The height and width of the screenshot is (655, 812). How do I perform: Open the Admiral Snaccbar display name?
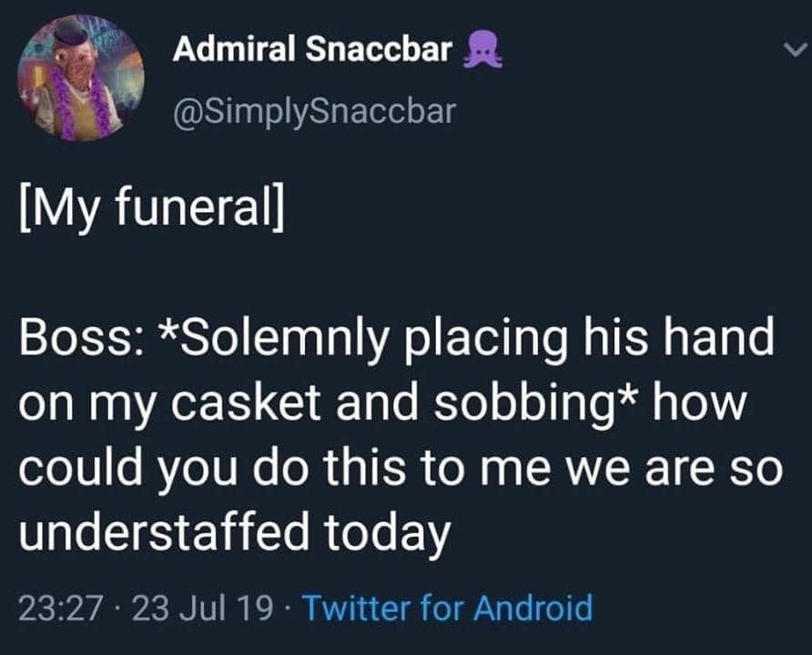312,50
